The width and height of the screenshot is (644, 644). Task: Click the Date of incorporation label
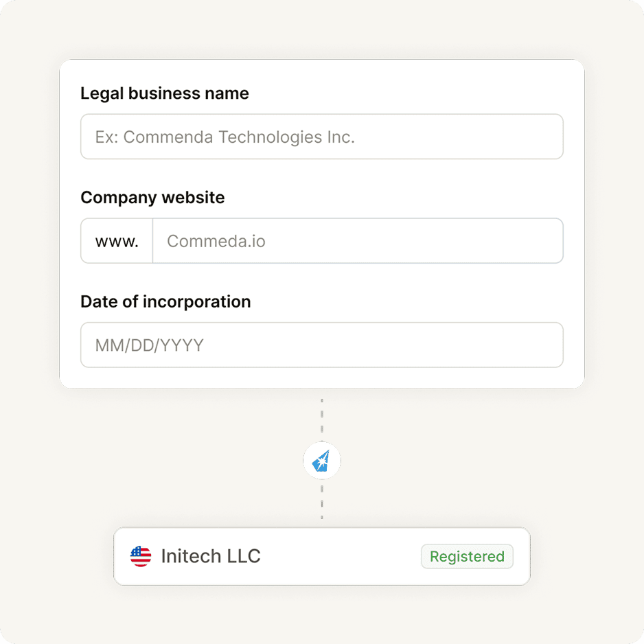165,302
